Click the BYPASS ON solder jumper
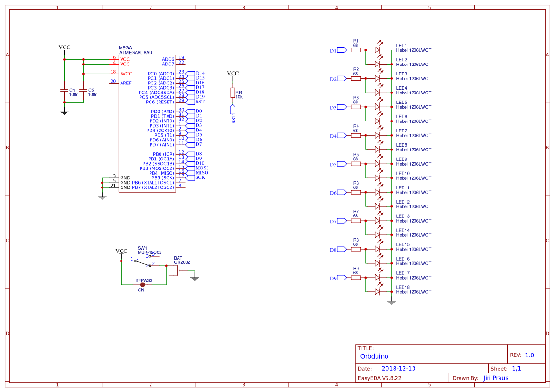This screenshot has height=392, width=555. point(143,284)
